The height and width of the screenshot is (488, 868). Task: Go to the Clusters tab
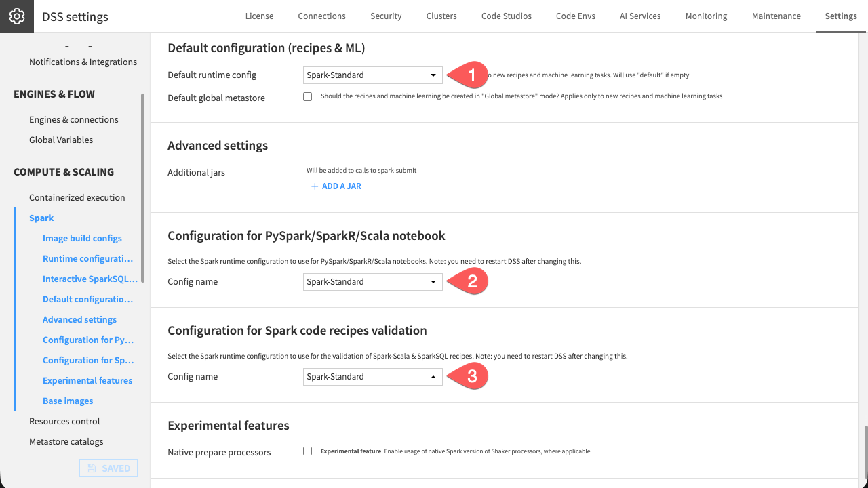pyautogui.click(x=441, y=16)
